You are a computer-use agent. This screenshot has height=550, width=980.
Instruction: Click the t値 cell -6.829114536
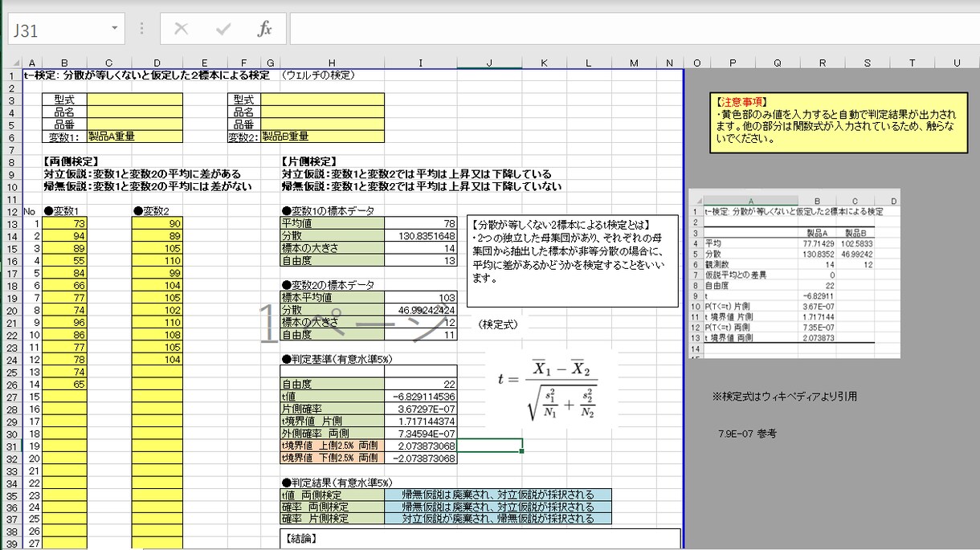point(421,396)
